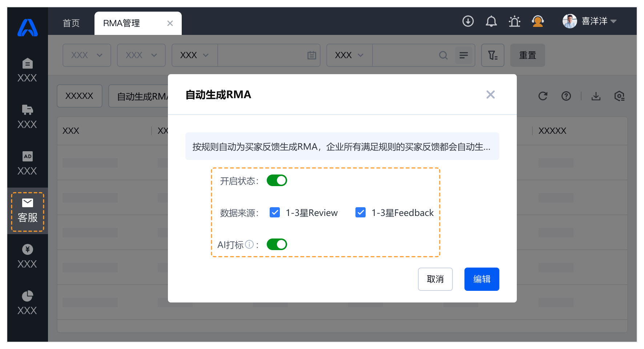
Task: Toggle the AI打标 switch
Action: (x=277, y=244)
